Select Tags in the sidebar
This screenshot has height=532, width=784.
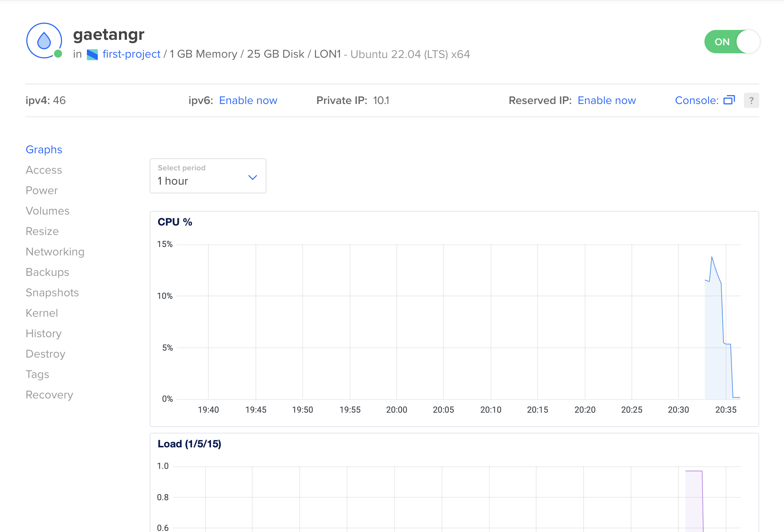click(x=37, y=374)
